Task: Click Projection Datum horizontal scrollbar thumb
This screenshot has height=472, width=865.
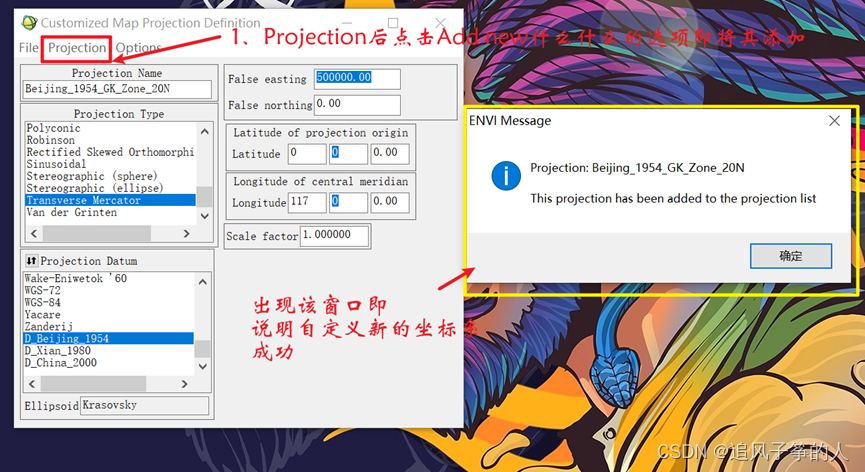Action: (94, 384)
